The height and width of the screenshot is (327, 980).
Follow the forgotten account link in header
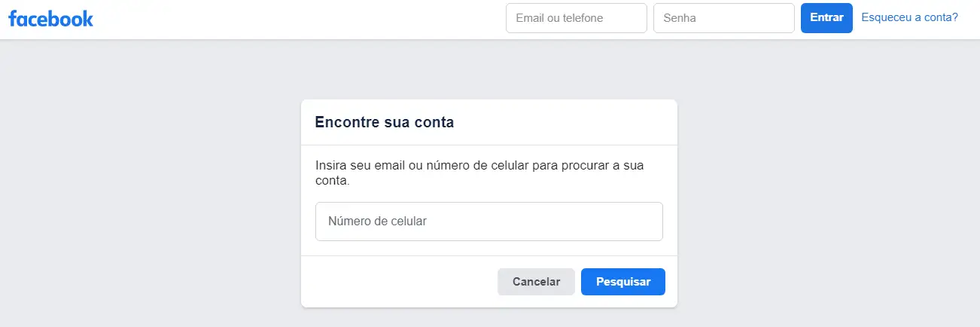pyautogui.click(x=909, y=17)
